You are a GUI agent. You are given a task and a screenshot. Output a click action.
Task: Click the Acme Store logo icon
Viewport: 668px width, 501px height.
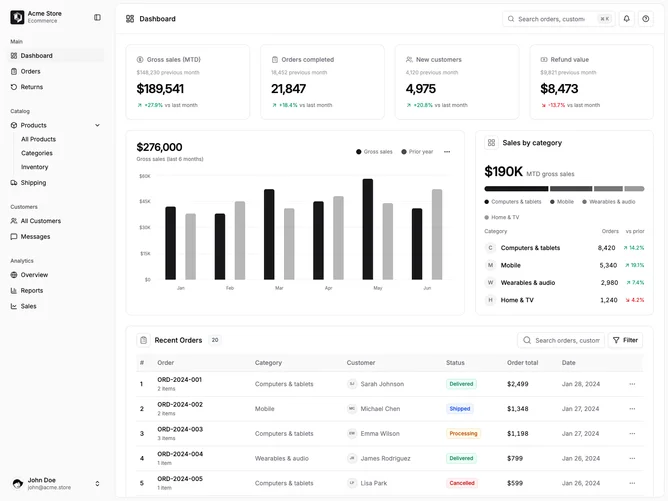pos(17,17)
